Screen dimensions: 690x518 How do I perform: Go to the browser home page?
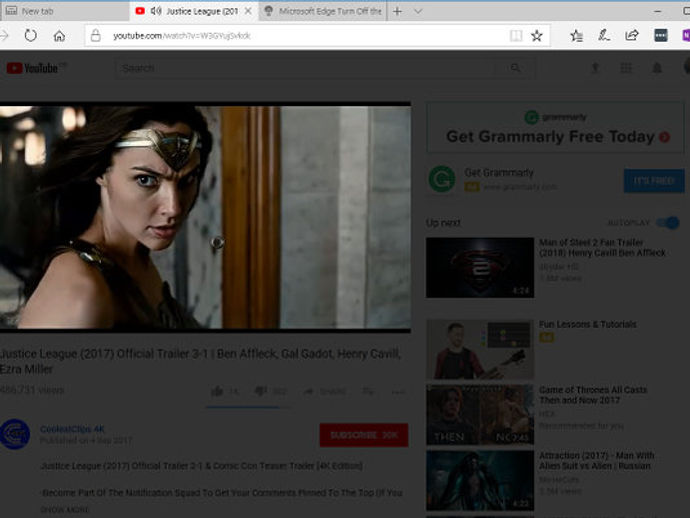[59, 36]
